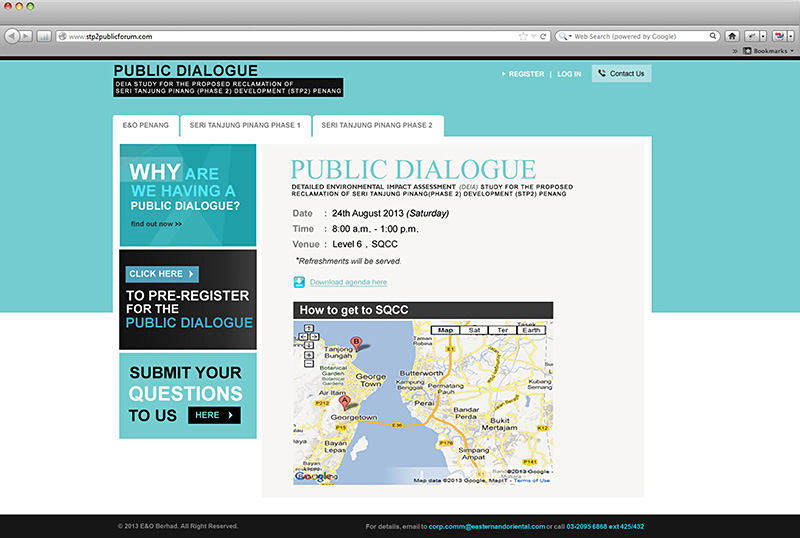Screen dimensions: 800x538
Task: Open the Bookmarks menu in toolbar
Action: tap(768, 51)
